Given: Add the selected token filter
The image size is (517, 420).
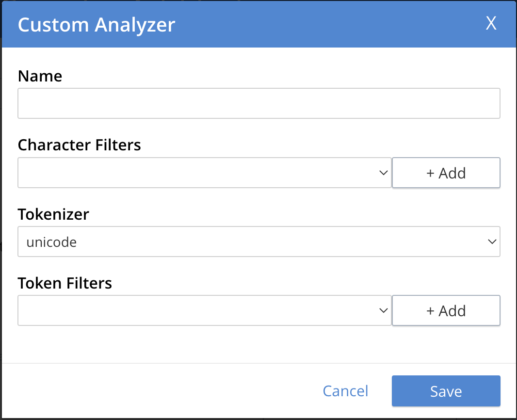Looking at the screenshot, I should coord(446,310).
